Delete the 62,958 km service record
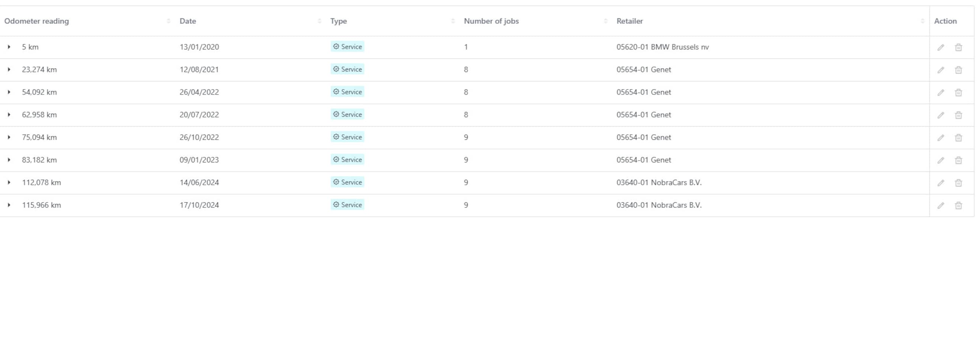Screen dimensions: 980x357 click(958, 115)
